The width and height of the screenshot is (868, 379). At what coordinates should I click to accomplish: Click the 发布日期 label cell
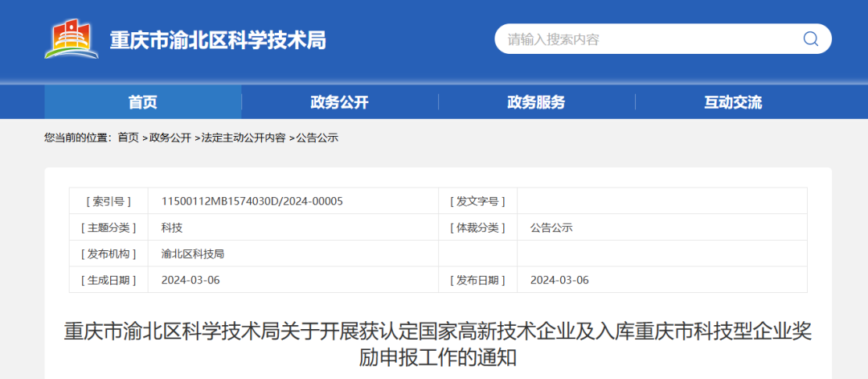click(x=477, y=280)
